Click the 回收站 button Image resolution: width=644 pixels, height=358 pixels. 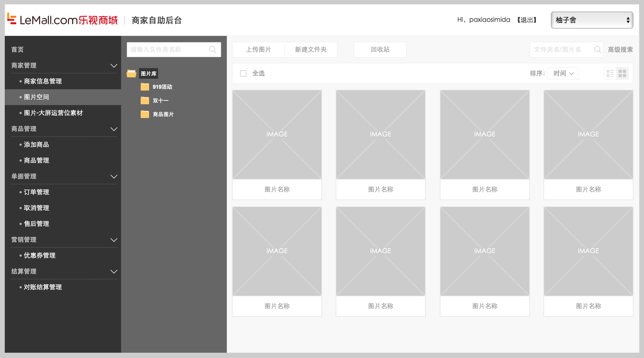pos(380,50)
